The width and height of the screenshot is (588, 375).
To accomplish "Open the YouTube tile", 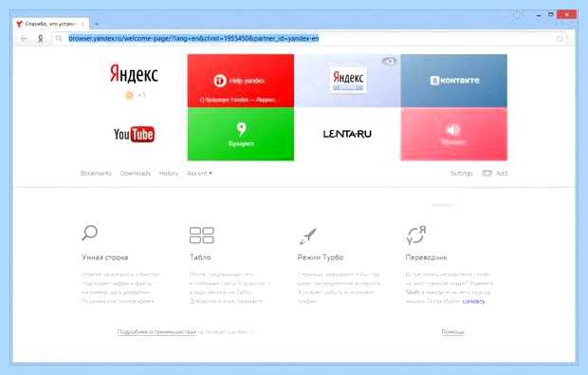I will (134, 134).
